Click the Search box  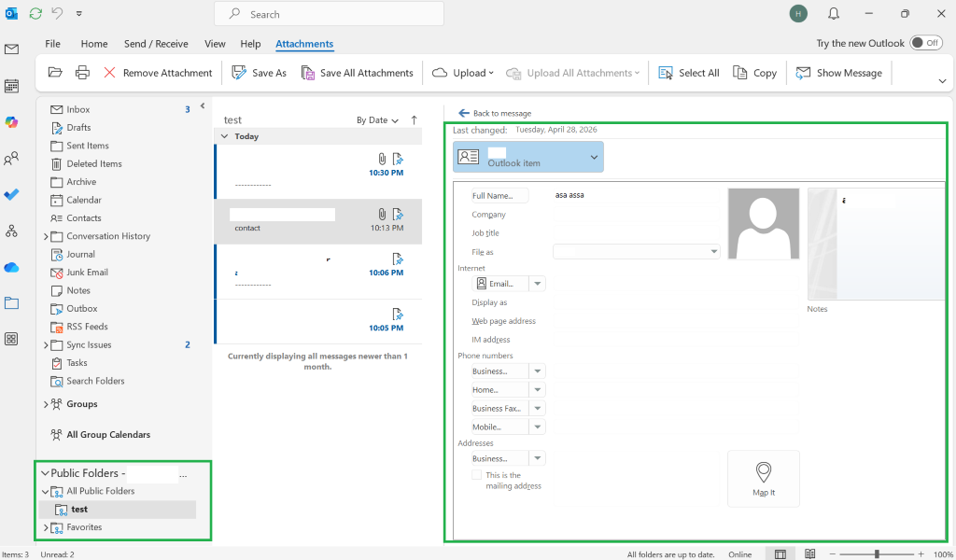(x=330, y=14)
